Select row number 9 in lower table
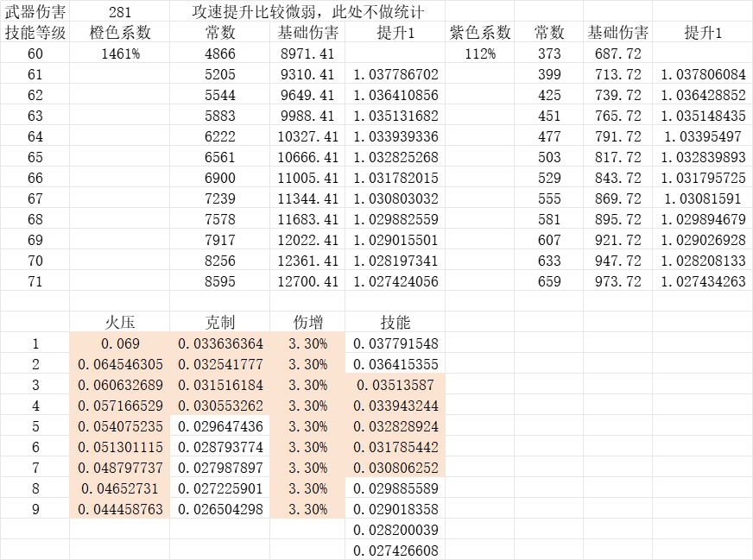 [35, 508]
